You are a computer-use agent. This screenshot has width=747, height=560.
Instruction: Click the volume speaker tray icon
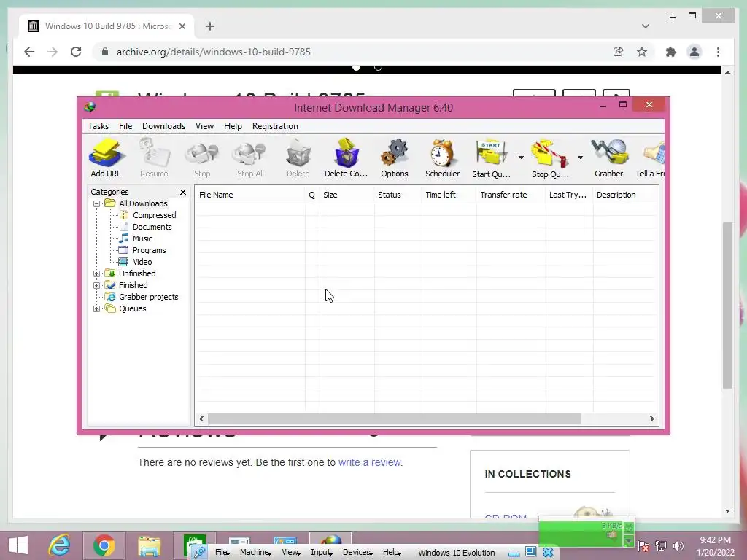678,546
